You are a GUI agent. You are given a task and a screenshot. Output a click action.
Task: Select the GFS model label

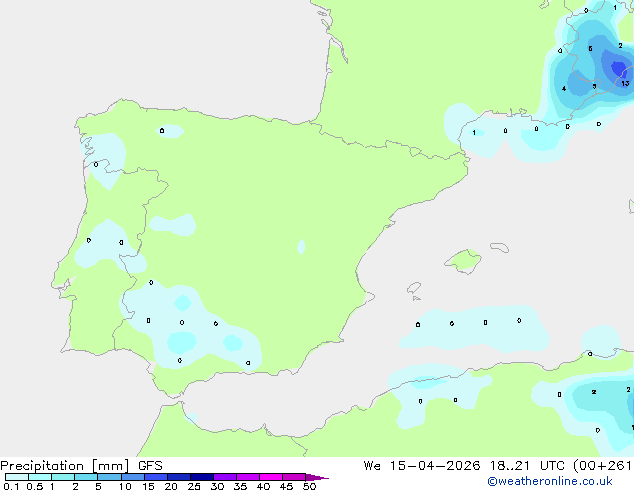(150, 466)
